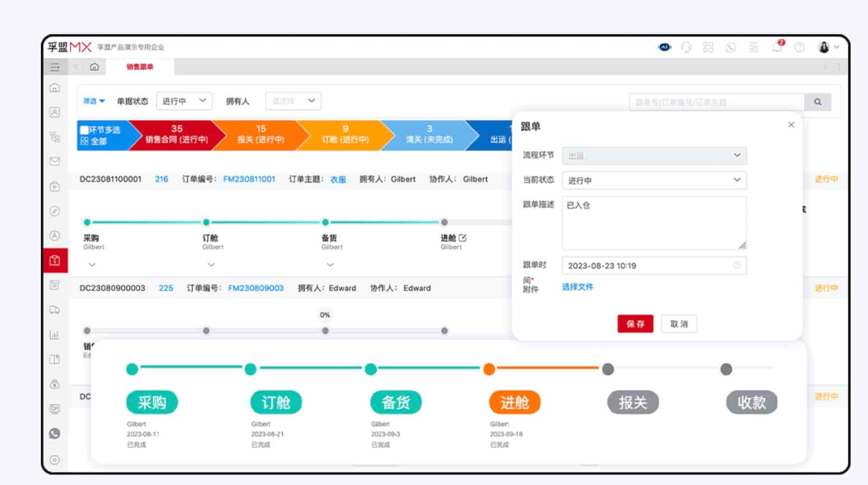The height and width of the screenshot is (485, 868).
Task: Switch to the 销售跟单 tab
Action: [x=139, y=67]
